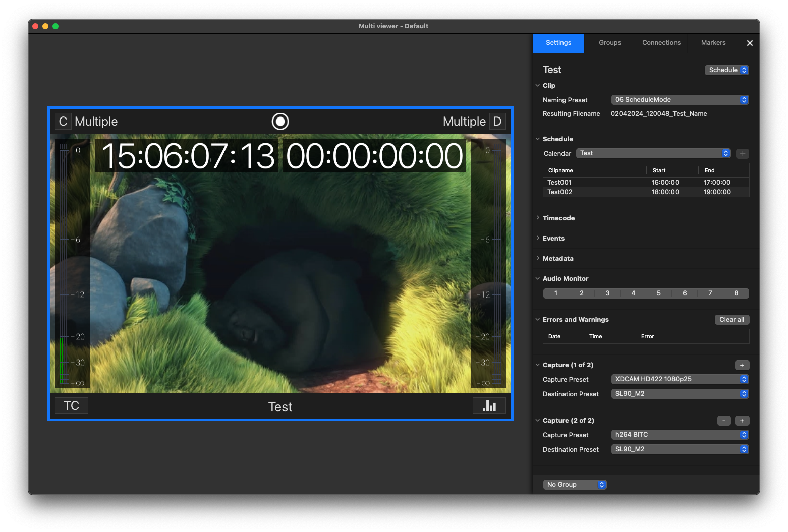Click the 15:06:07:13 timecode display
The height and width of the screenshot is (532, 788).
[x=188, y=156]
